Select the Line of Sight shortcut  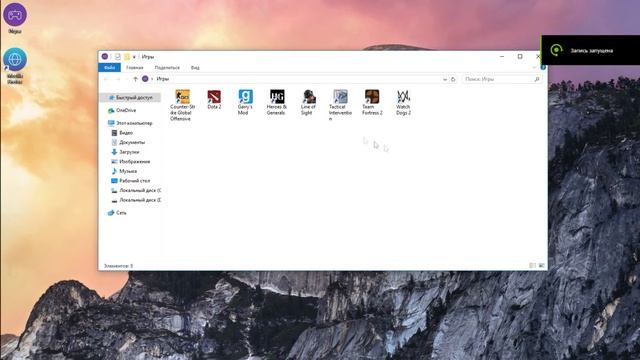[x=309, y=102]
